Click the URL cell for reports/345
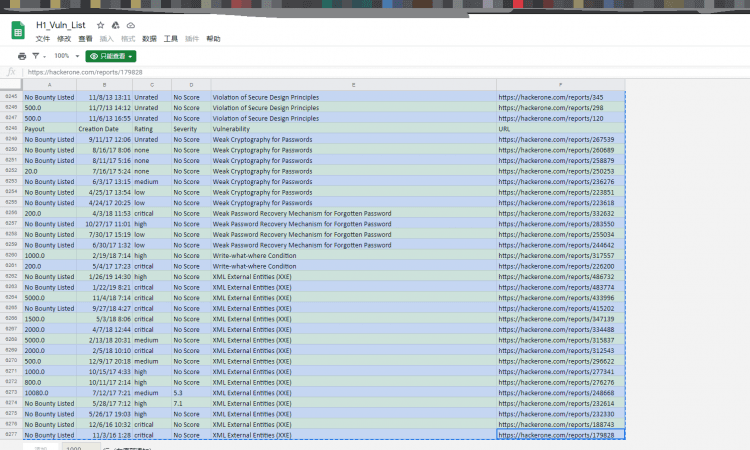Viewport: 750px width, 450px height. pyautogui.click(x=560, y=96)
